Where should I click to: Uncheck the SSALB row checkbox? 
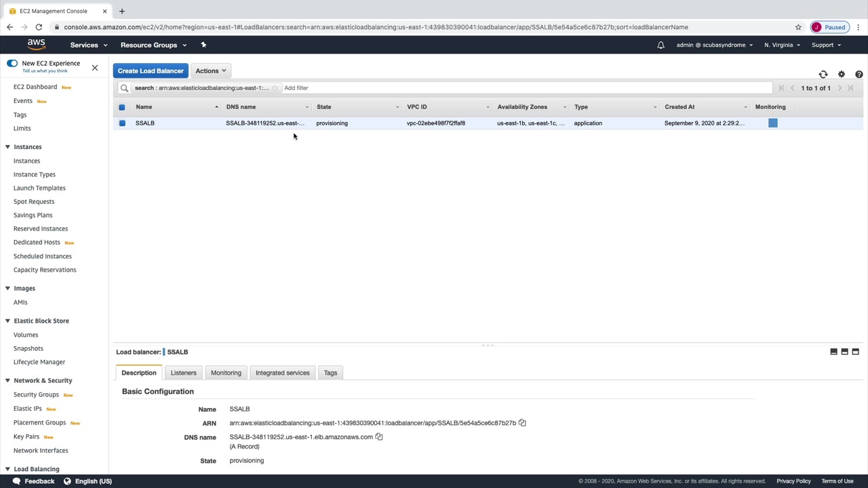pos(122,123)
